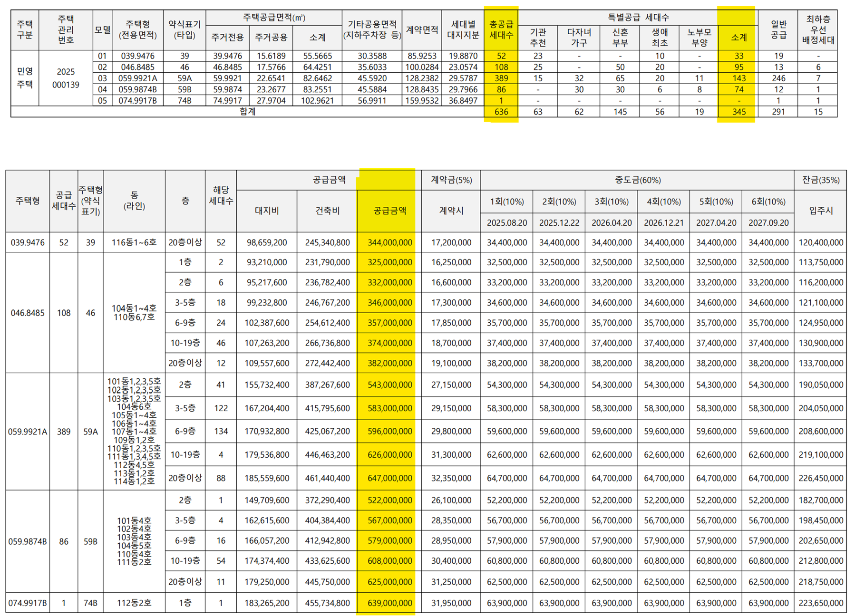855x616 pixels.
Task: Click the 합계 total row label
Action: [248, 112]
